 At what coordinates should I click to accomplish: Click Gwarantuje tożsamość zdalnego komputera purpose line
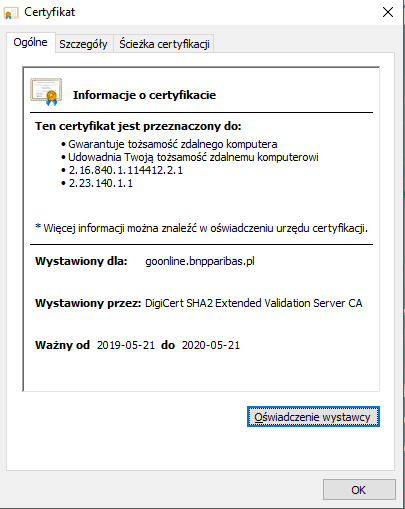173,144
